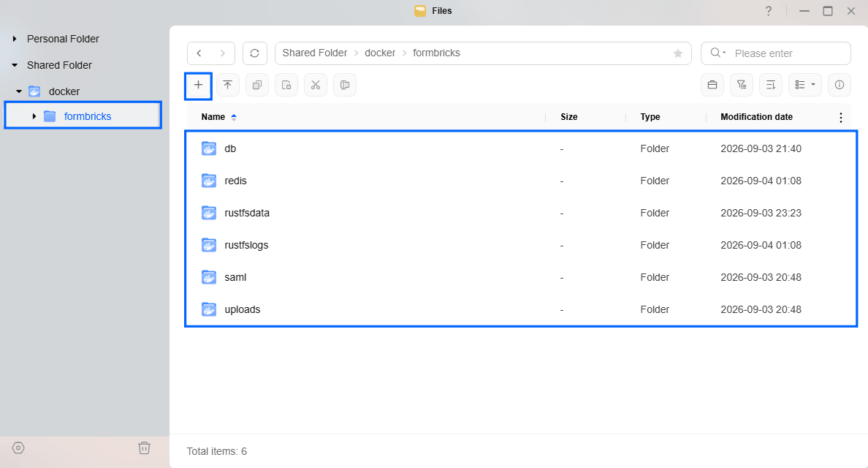The image size is (868, 468).
Task: Select Shared Folder in sidebar
Action: pyautogui.click(x=59, y=65)
